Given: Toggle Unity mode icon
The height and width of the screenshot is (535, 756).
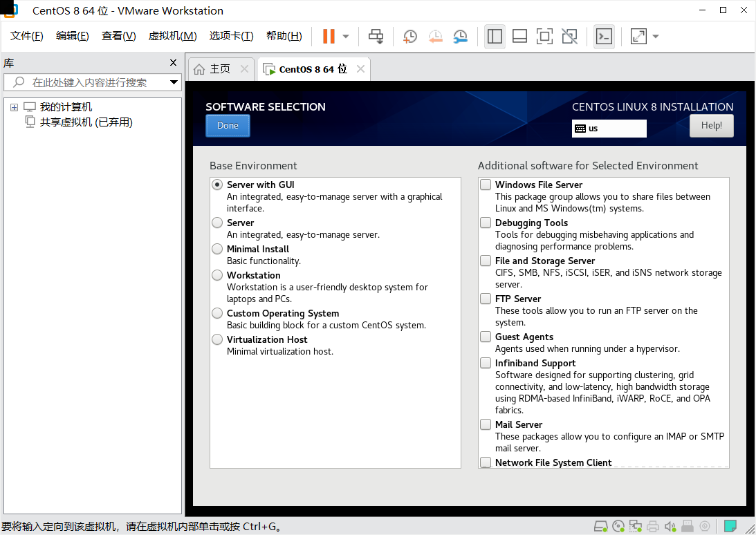Looking at the screenshot, I should coord(569,36).
